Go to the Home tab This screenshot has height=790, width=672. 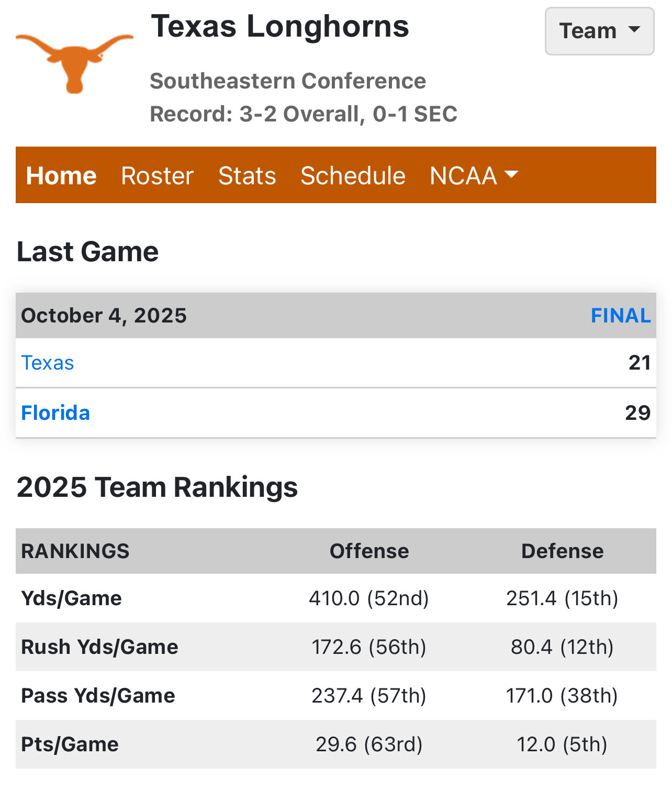61,175
